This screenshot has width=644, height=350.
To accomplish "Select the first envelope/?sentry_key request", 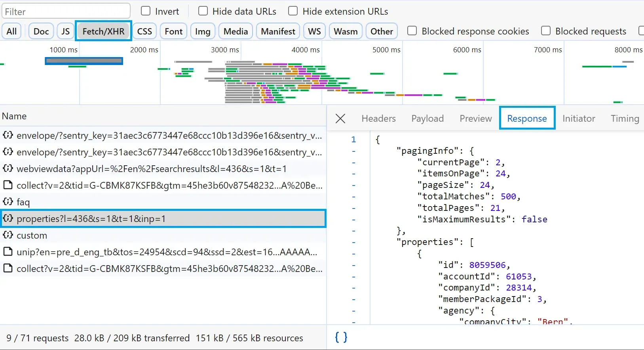I will [163, 135].
